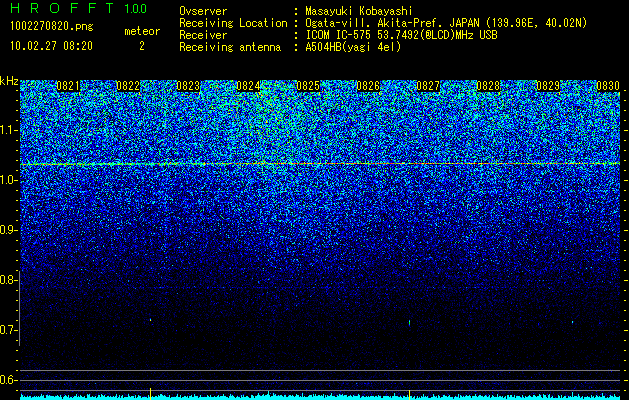
Task: Click the 0829 time marker
Action: [548, 86]
